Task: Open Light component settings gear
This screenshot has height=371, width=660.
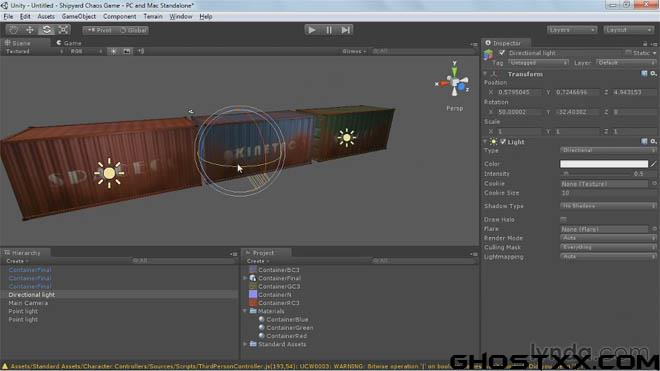Action: pos(653,141)
